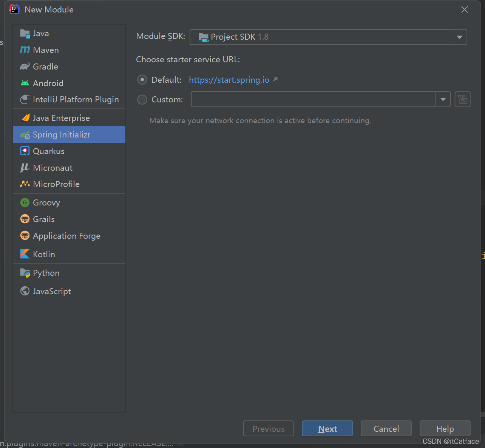
Task: Click the Help button
Action: pyautogui.click(x=445, y=428)
